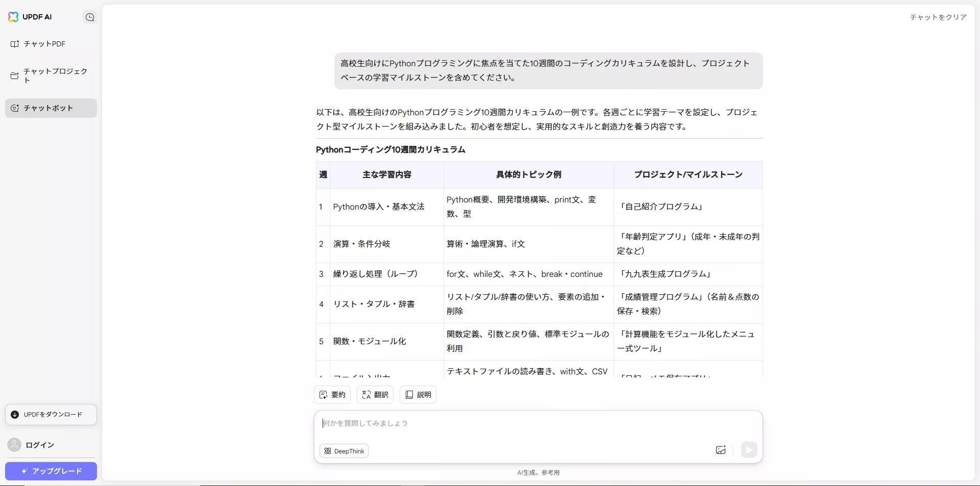Click the 関数定義、引数と戻り値 cell
Image resolution: width=980 pixels, height=486 pixels.
(x=529, y=342)
